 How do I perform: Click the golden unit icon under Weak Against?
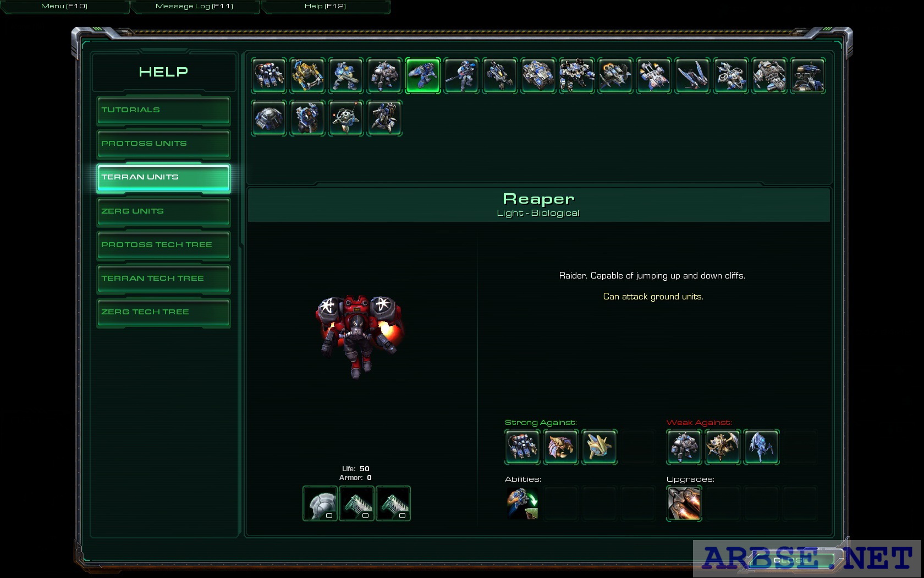point(722,447)
